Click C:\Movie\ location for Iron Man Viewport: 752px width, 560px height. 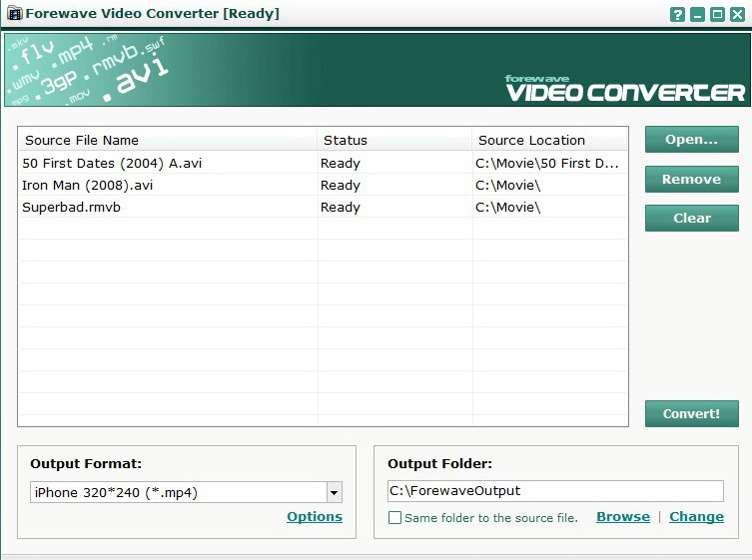(508, 185)
